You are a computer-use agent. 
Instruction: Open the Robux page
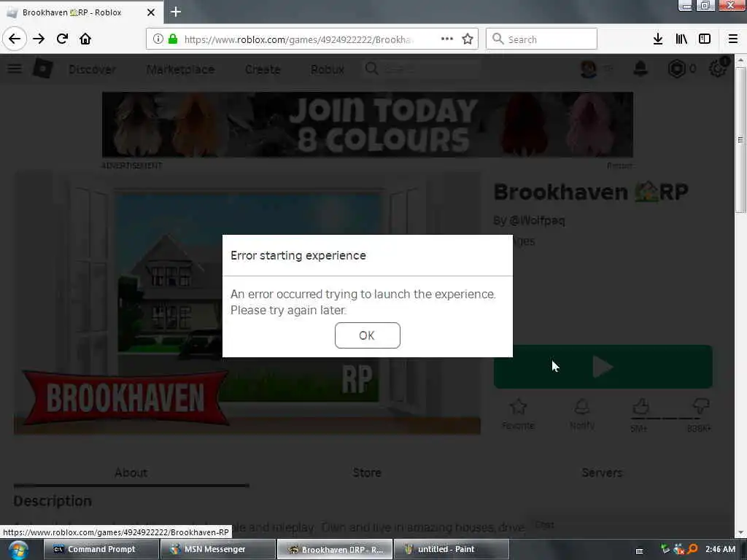(x=328, y=69)
